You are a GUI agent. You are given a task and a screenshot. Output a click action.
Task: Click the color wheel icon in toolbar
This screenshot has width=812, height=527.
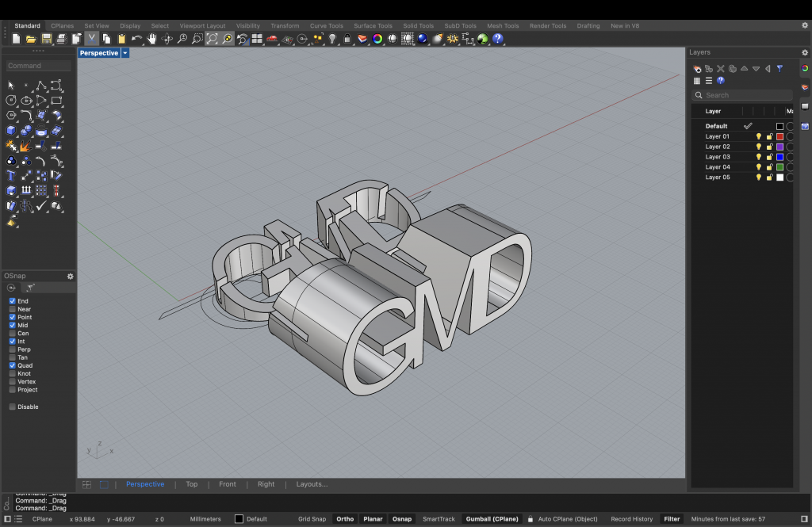(377, 39)
